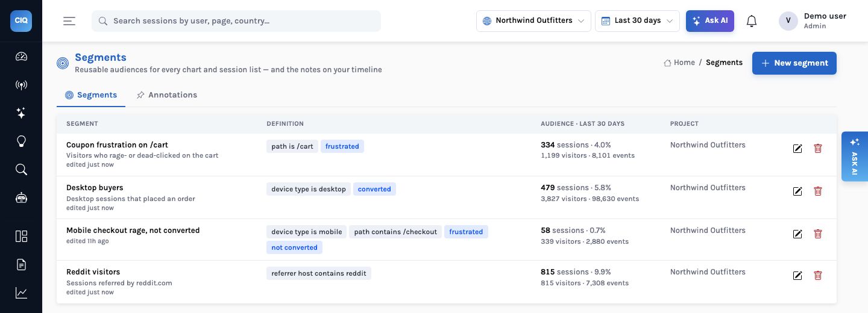Edit the Reddit visitors segment
Viewport: 868px width, 313px height.
click(797, 276)
